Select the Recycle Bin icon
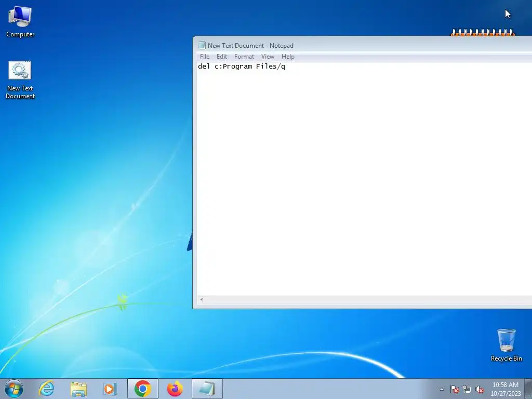Viewport: 532px width, 399px height. tap(506, 345)
